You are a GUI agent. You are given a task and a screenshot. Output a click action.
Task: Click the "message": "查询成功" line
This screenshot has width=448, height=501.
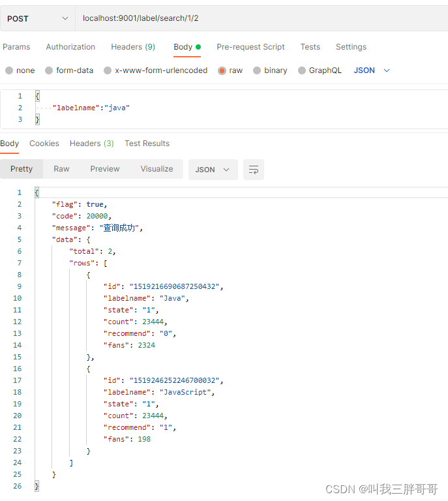point(97,228)
